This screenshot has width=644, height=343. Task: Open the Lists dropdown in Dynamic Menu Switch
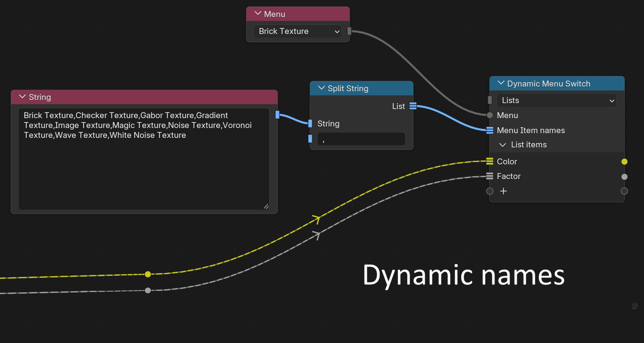557,100
